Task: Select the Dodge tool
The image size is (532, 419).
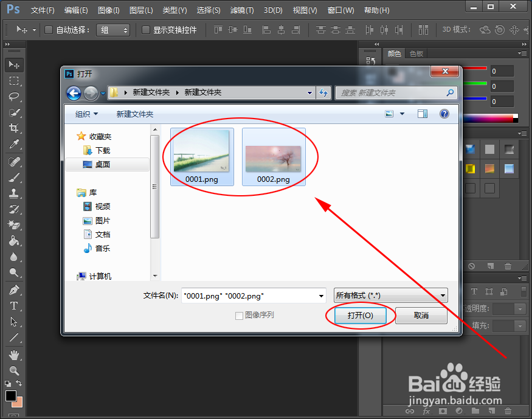Action: pos(14,272)
